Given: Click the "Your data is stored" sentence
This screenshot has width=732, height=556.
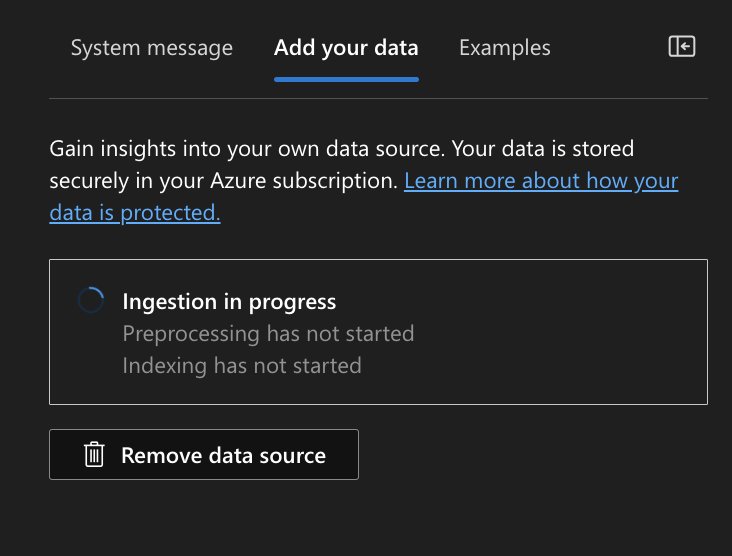Looking at the screenshot, I should [x=543, y=149].
